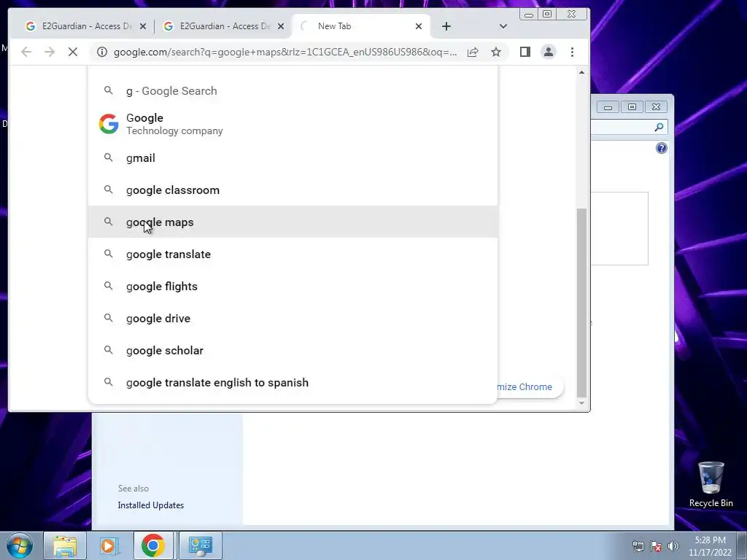The image size is (747, 560).
Task: Click the scrollbar down arrow
Action: pyautogui.click(x=581, y=402)
